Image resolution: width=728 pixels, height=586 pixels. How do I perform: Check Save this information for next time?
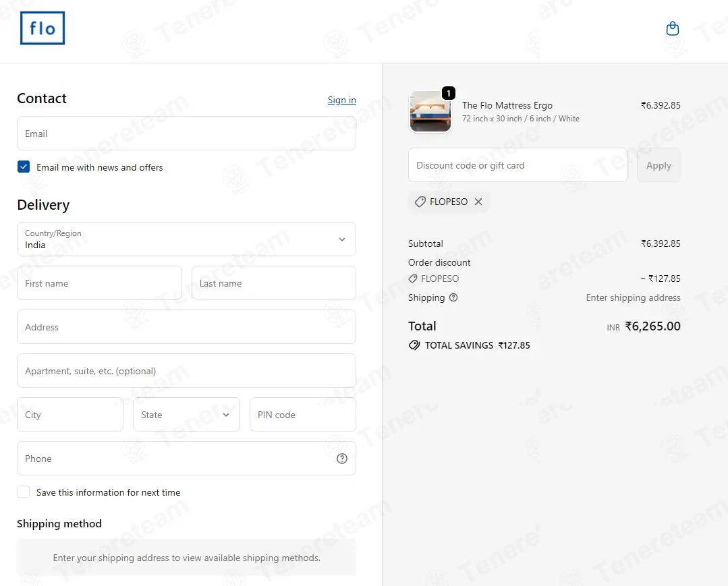24,492
